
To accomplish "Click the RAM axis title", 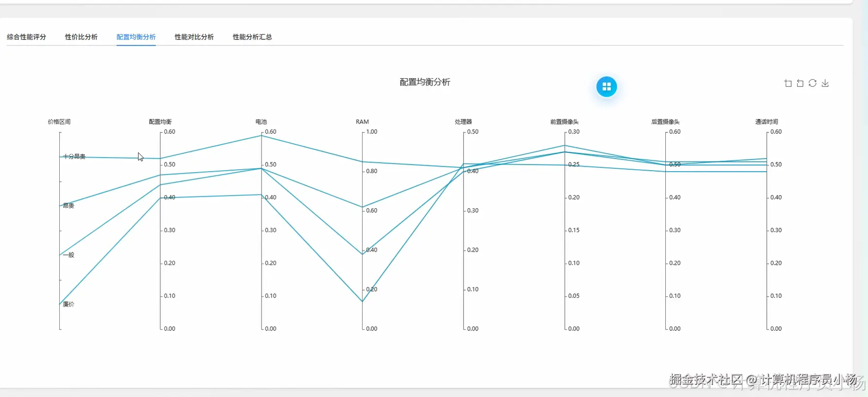I will (x=362, y=122).
